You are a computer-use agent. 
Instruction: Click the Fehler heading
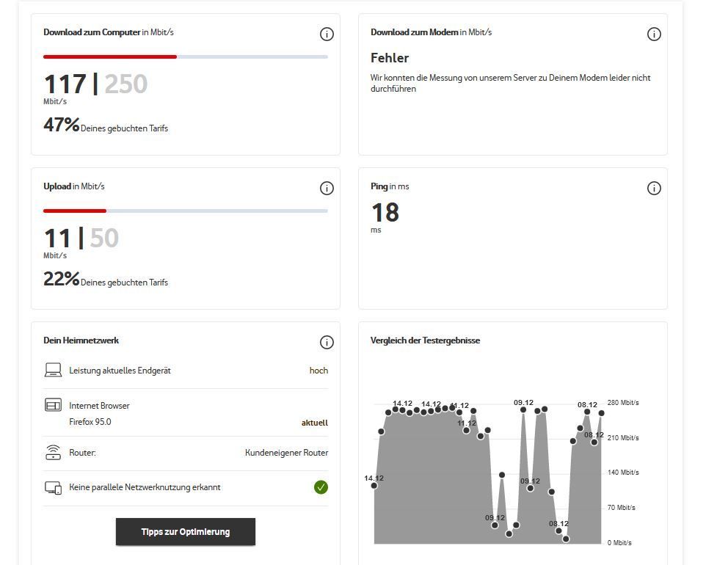click(x=390, y=58)
